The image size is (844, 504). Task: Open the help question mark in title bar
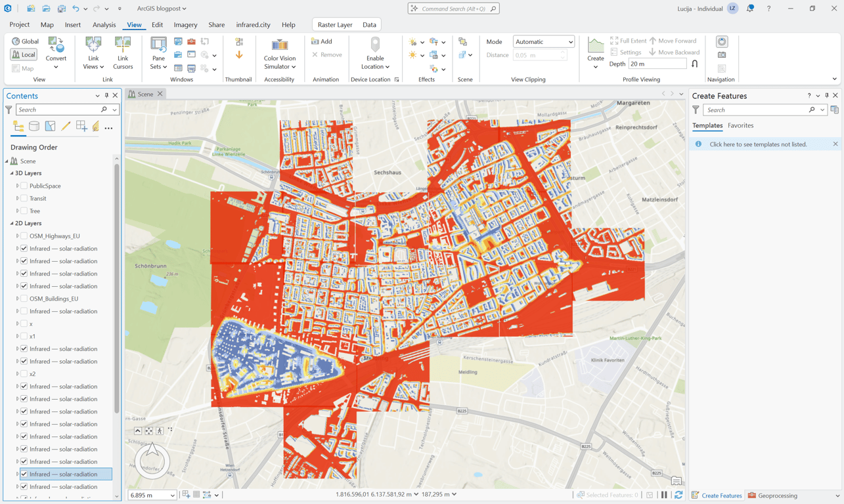pyautogui.click(x=768, y=9)
